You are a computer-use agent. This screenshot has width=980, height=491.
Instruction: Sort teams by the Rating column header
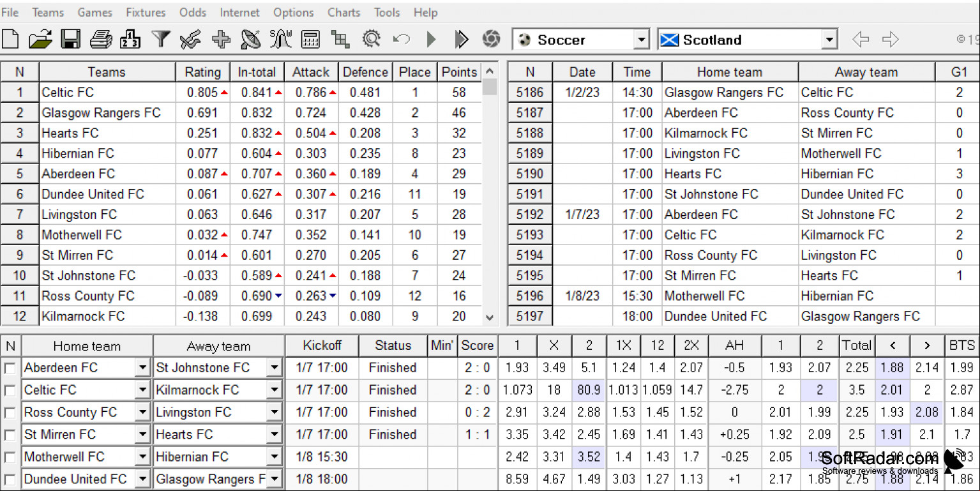(202, 72)
